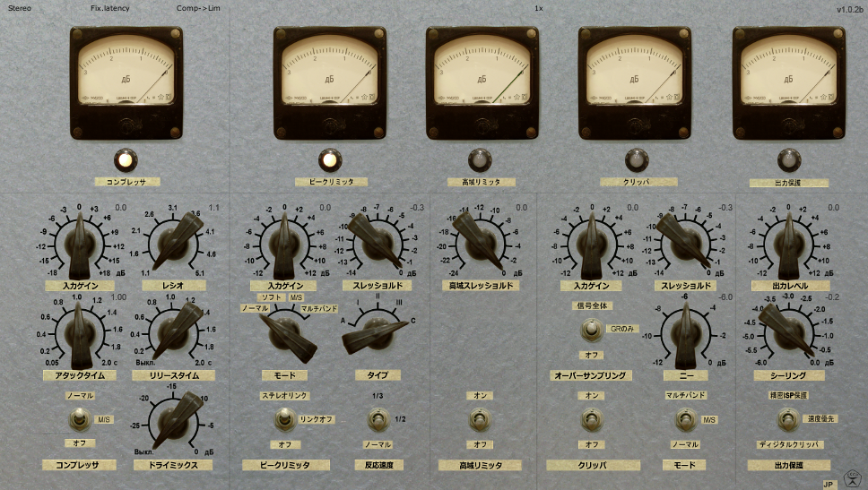Click the コンプレッサ nameplate under its lamp

pos(126,182)
